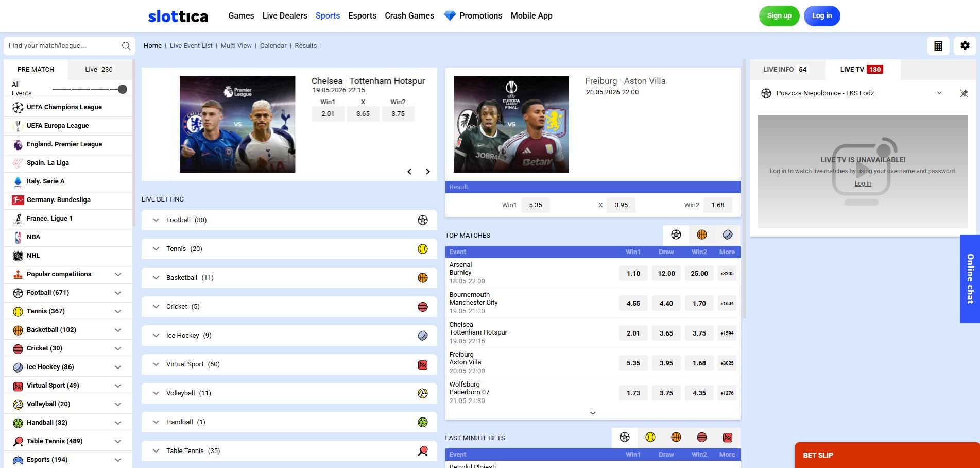Screen dimensions: 980x468
Task: Filter Last Minute Bets by cricket icon
Action: 702,438
